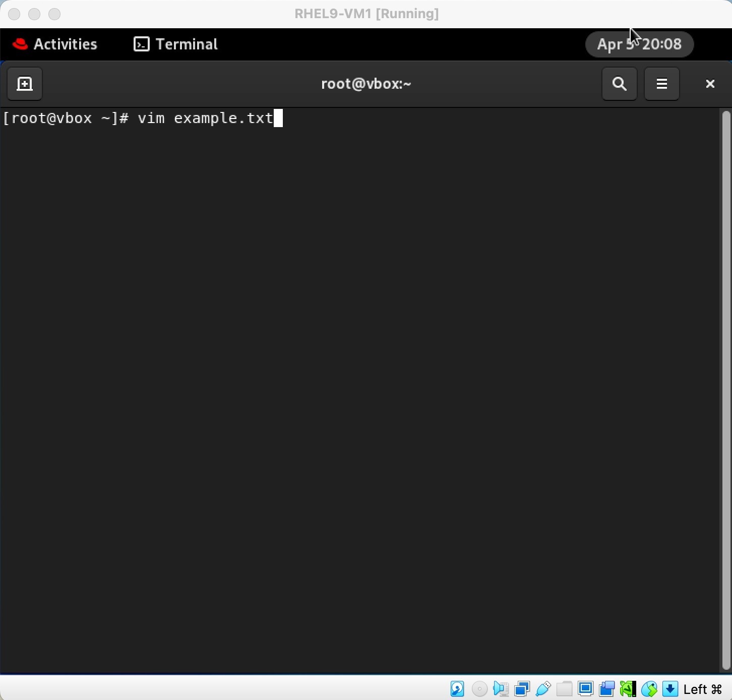Image resolution: width=732 pixels, height=700 pixels.
Task: Click the zoom button of RHEL9-VM1 window
Action: coord(54,14)
